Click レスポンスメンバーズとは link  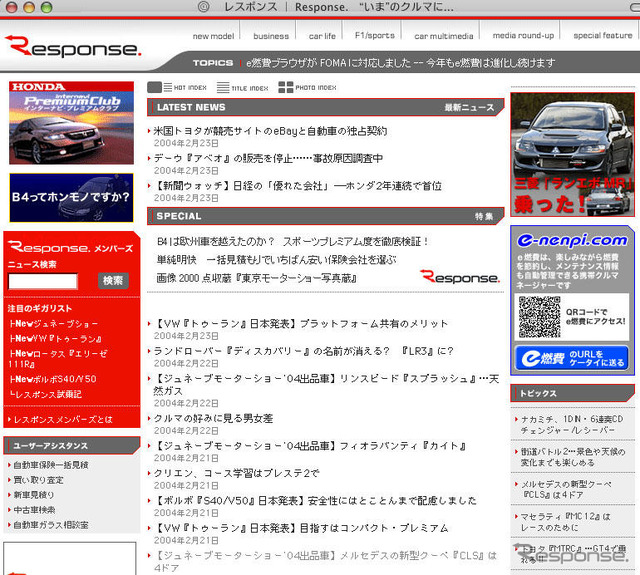(x=63, y=420)
